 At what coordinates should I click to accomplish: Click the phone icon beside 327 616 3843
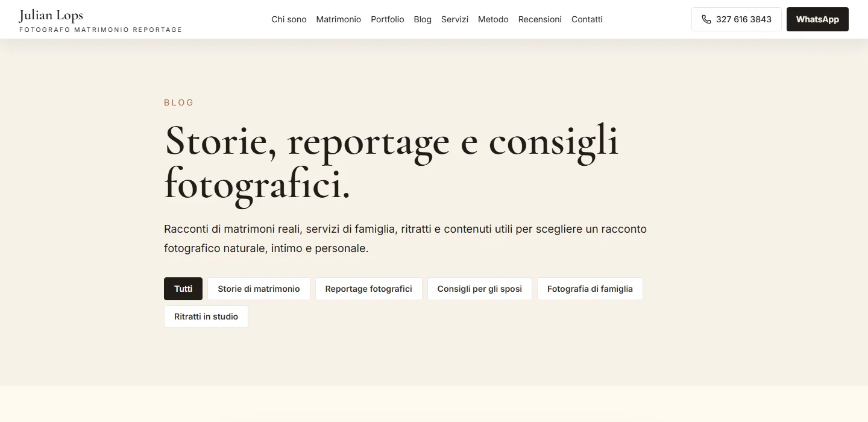706,19
